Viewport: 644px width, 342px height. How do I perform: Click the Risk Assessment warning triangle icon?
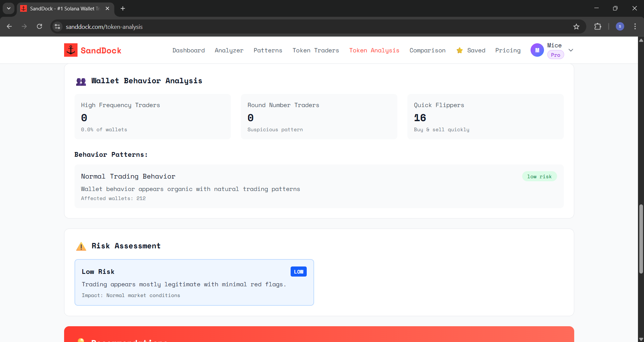click(81, 246)
